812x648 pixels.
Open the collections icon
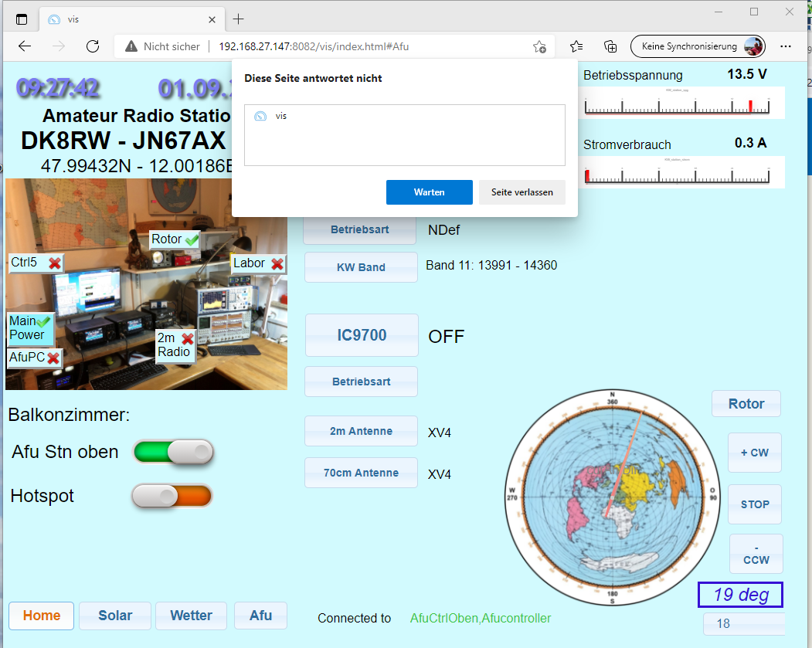coord(610,46)
